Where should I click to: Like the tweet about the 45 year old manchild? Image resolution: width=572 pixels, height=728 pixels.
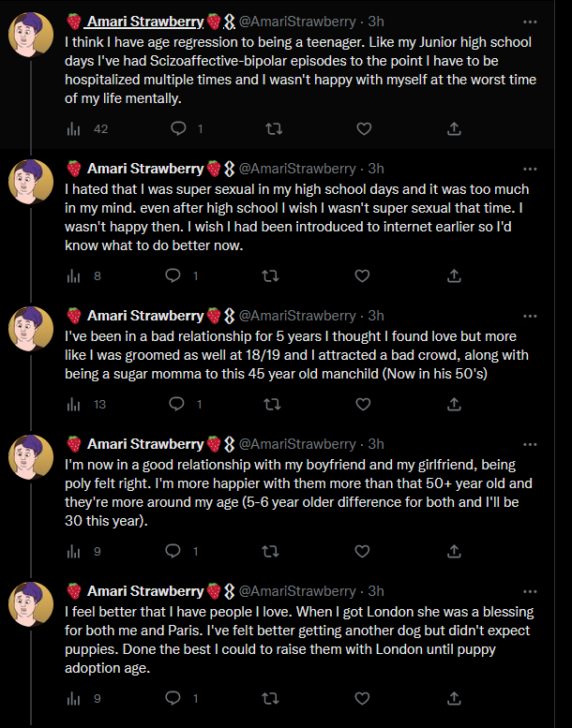point(363,405)
